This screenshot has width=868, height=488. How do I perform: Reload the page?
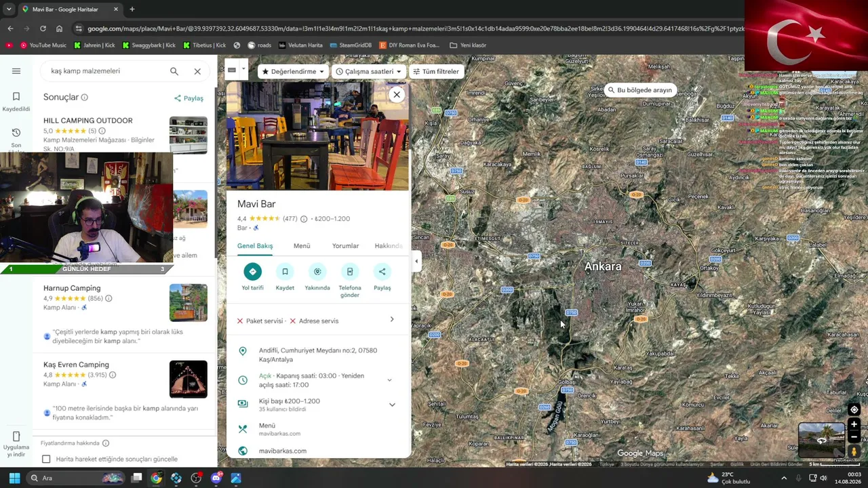click(x=43, y=28)
